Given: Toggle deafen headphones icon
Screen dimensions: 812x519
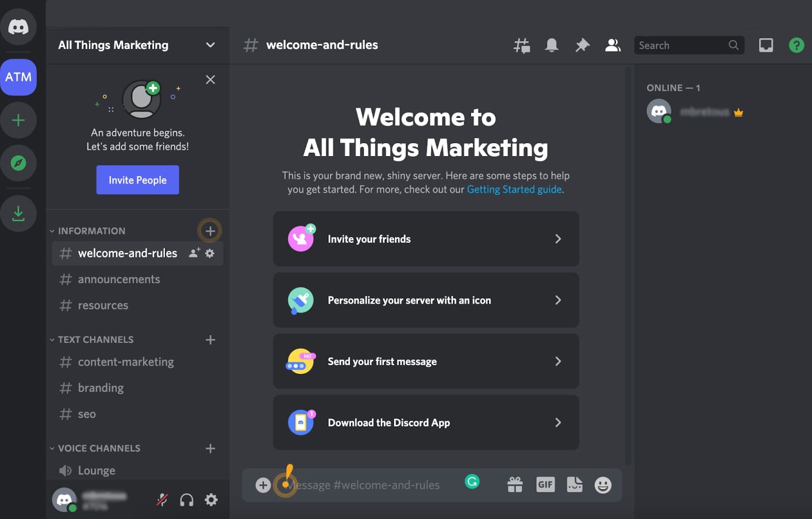Looking at the screenshot, I should click(187, 500).
